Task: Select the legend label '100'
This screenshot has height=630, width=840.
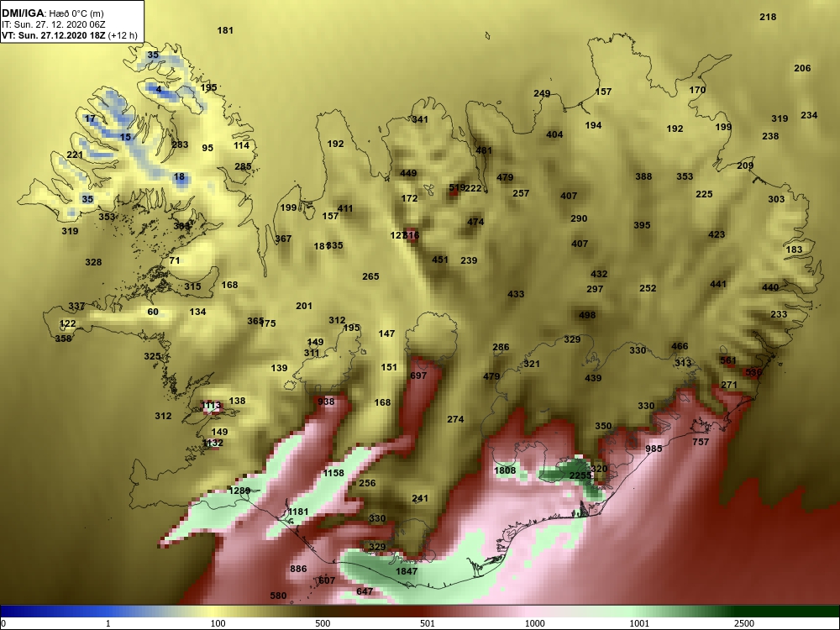Action: pyautogui.click(x=218, y=623)
